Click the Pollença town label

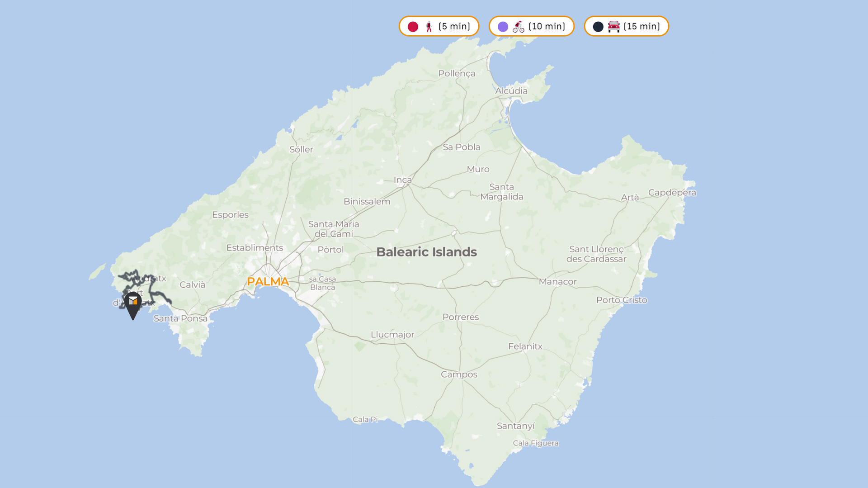click(x=457, y=74)
